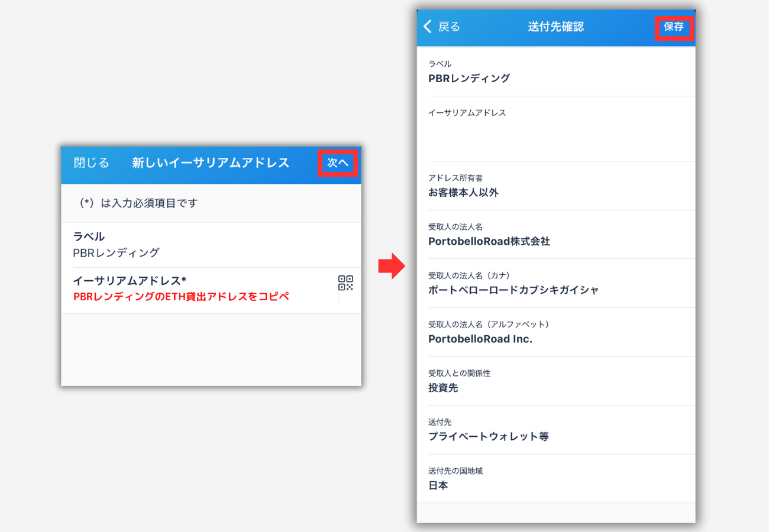This screenshot has height=532, width=769.
Task: Select the PortobelloRoad Inc. alphabet name
Action: [480, 339]
